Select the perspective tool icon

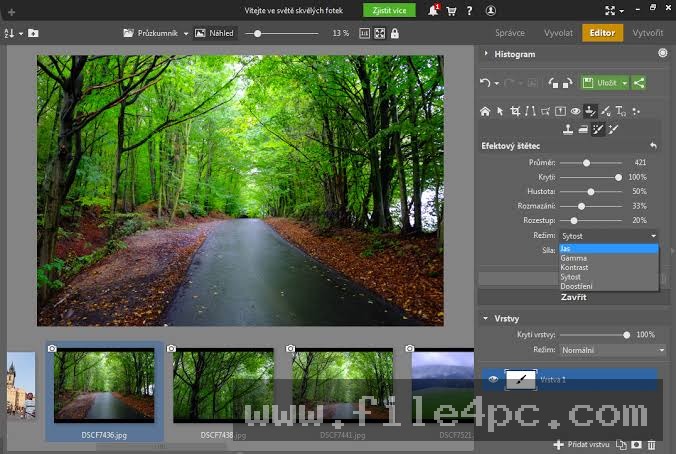545,112
